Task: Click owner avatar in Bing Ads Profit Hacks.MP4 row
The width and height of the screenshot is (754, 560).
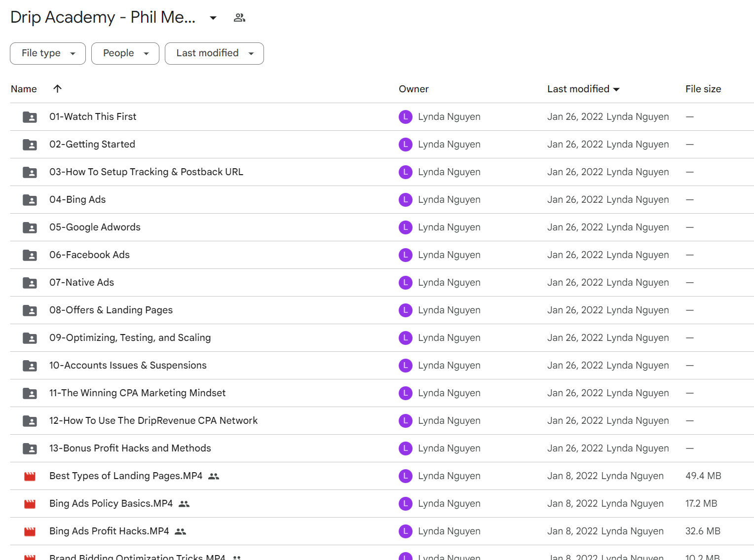Action: click(x=406, y=531)
